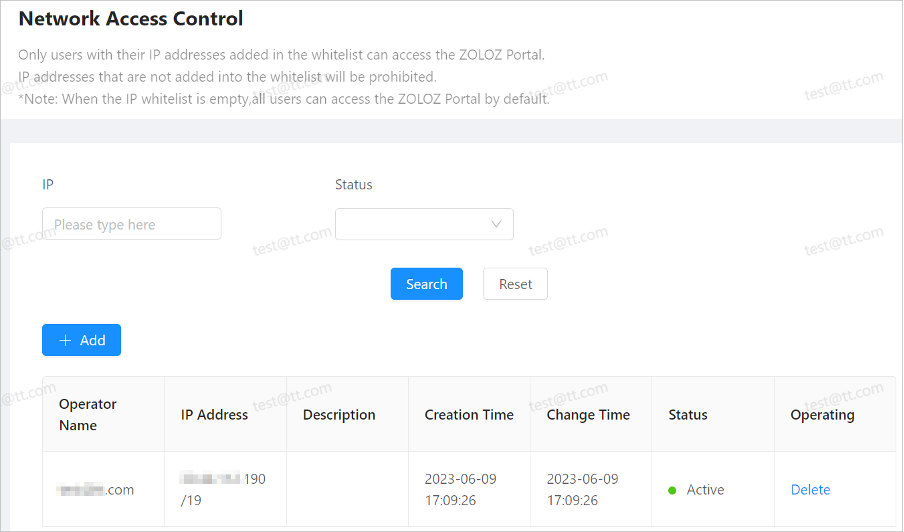This screenshot has width=904, height=532.
Task: Click the plus icon on the Add button
Action: (66, 340)
